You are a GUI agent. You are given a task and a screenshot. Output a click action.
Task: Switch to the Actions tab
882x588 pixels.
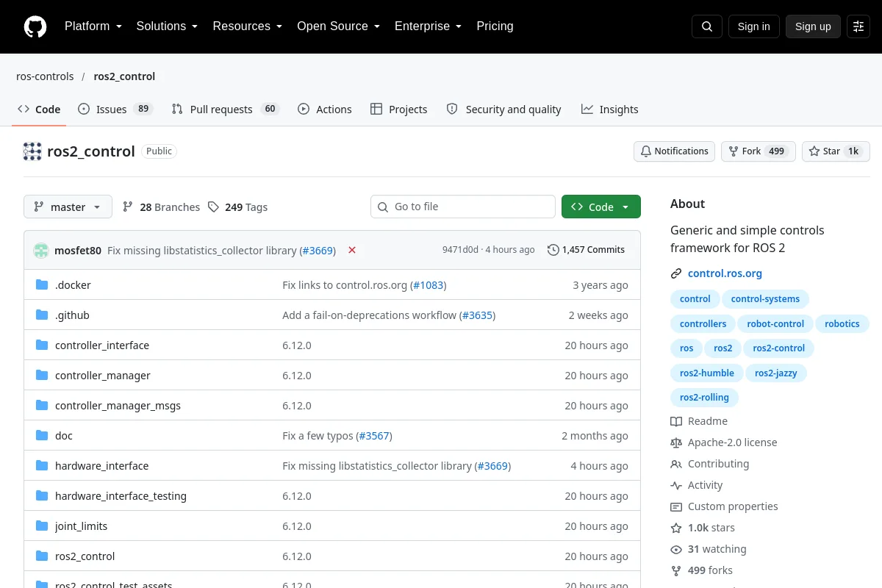coord(325,109)
